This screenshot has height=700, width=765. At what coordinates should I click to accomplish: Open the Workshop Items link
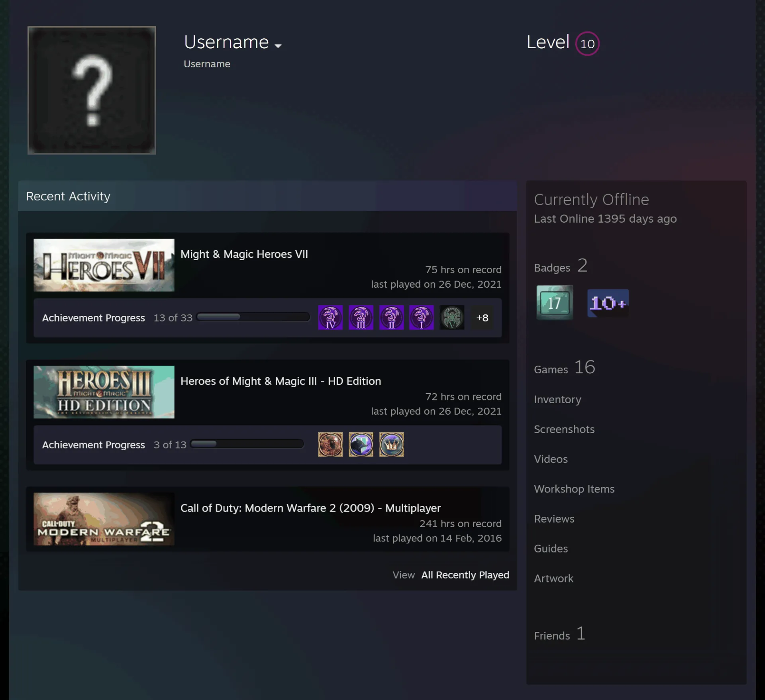(574, 489)
